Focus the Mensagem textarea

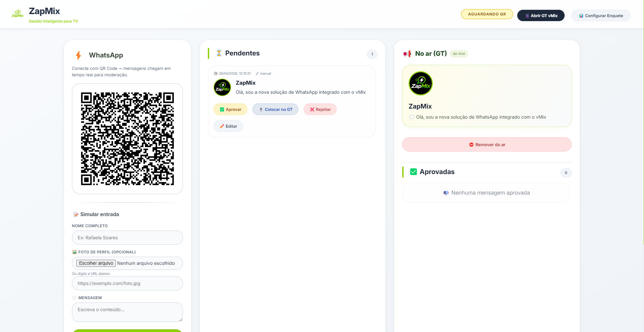pos(127,312)
